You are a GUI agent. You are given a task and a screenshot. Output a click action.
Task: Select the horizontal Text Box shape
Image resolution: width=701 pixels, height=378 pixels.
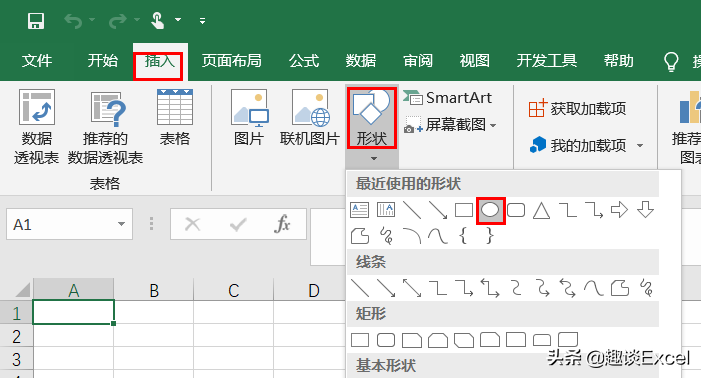pos(360,210)
